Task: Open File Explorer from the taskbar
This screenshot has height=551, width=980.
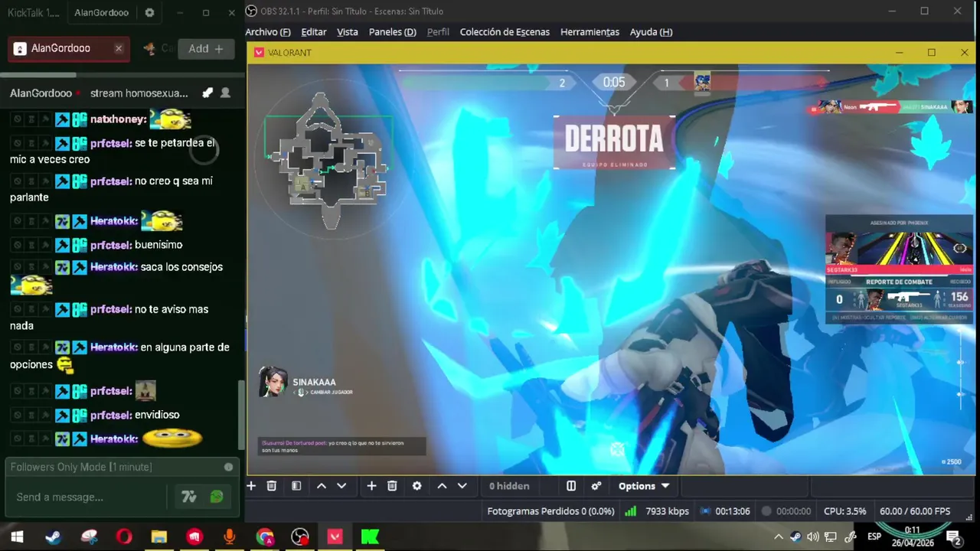Action: pyautogui.click(x=158, y=537)
